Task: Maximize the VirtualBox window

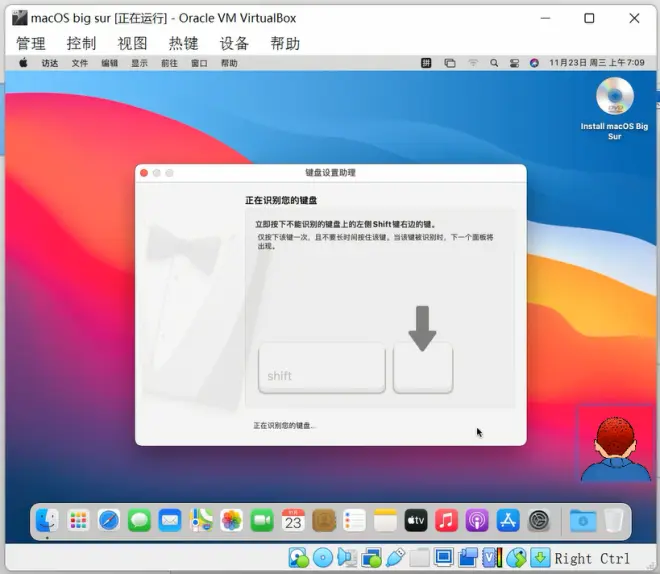Action: [x=589, y=18]
